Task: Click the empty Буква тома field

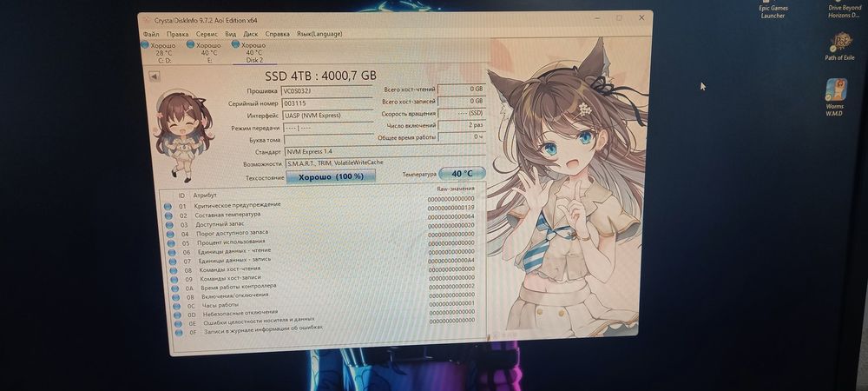Action: pyautogui.click(x=329, y=140)
